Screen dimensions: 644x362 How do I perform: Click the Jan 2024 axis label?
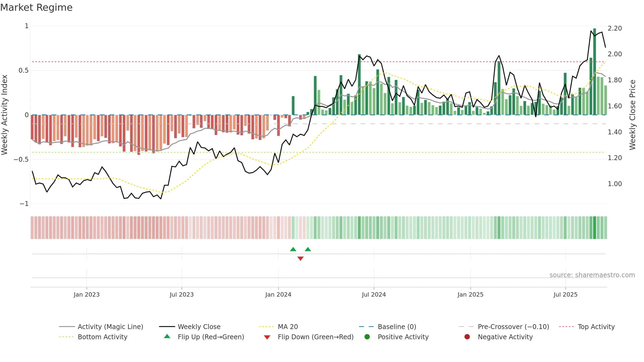[x=278, y=294]
